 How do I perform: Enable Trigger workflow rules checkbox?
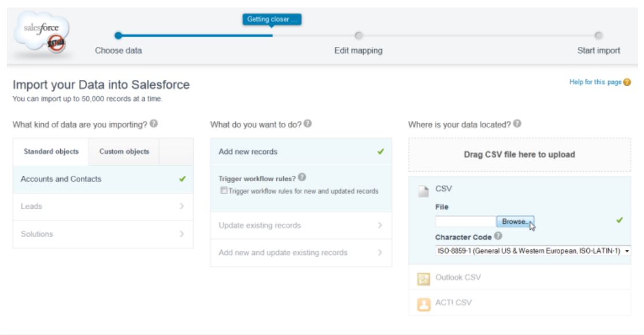pos(224,190)
